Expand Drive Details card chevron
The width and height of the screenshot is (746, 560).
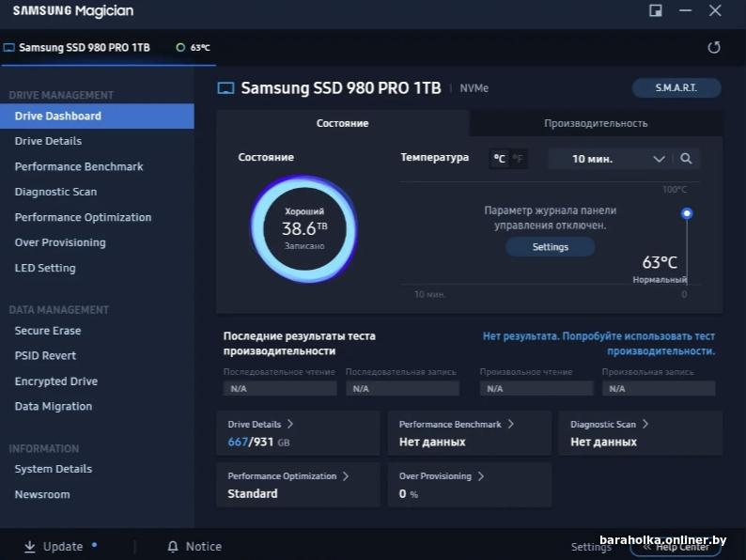tap(290, 424)
